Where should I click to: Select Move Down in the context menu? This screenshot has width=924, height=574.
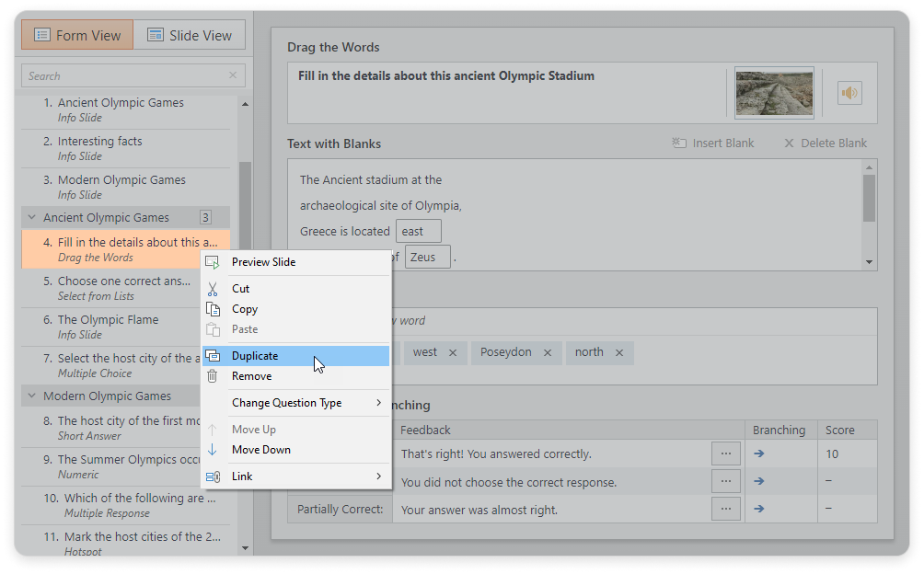click(296, 450)
